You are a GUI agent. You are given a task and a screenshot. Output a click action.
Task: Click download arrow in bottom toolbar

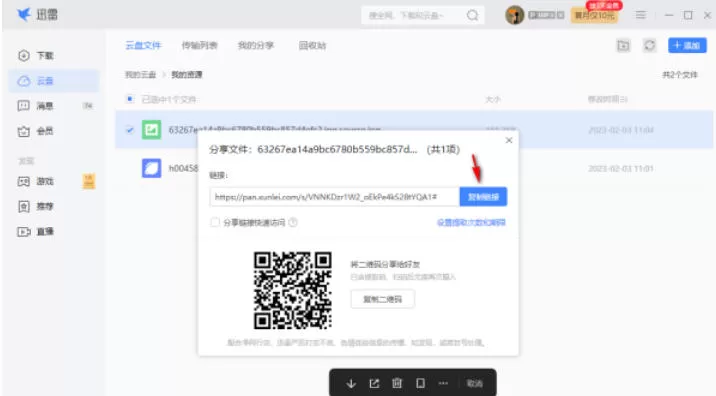351,383
